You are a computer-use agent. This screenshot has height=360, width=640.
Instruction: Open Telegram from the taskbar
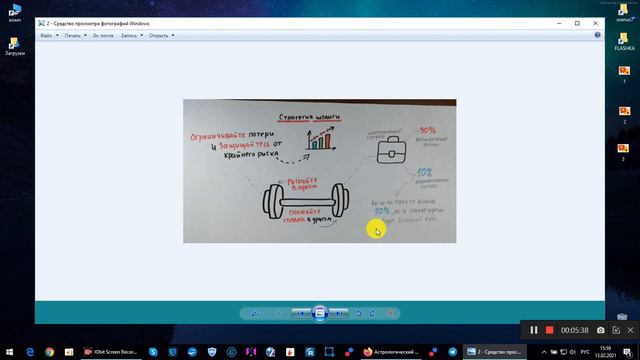coord(453,352)
